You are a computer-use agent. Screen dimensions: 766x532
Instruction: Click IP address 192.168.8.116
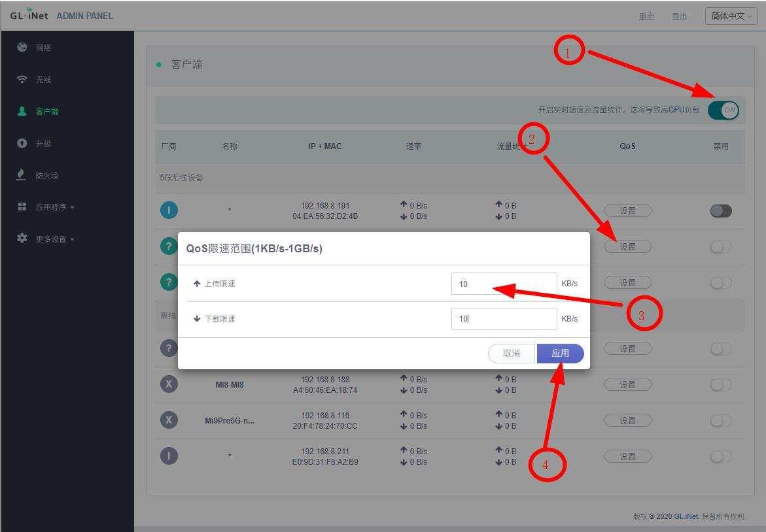point(325,416)
